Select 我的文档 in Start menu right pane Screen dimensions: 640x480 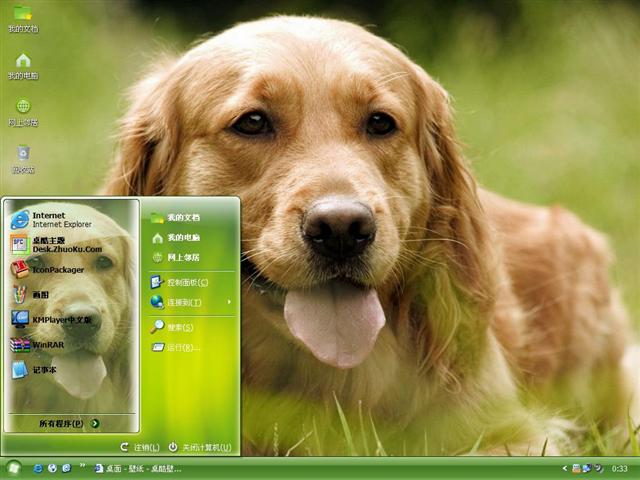click(175, 218)
